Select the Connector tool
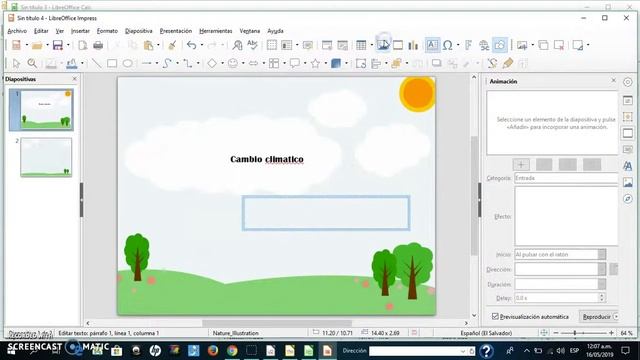Image resolution: width=640 pixels, height=360 pixels. [188, 63]
